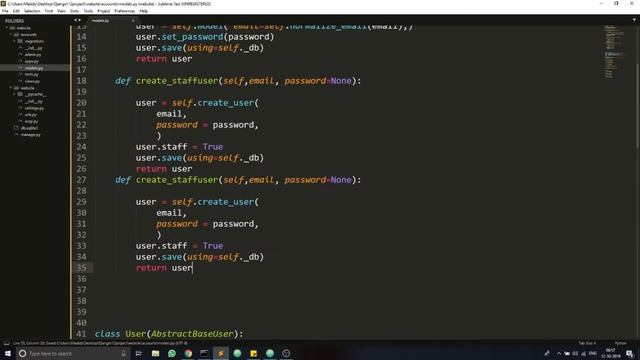Viewport: 640px width, 360px height.
Task: Open the File menu
Action: pos(5,11)
